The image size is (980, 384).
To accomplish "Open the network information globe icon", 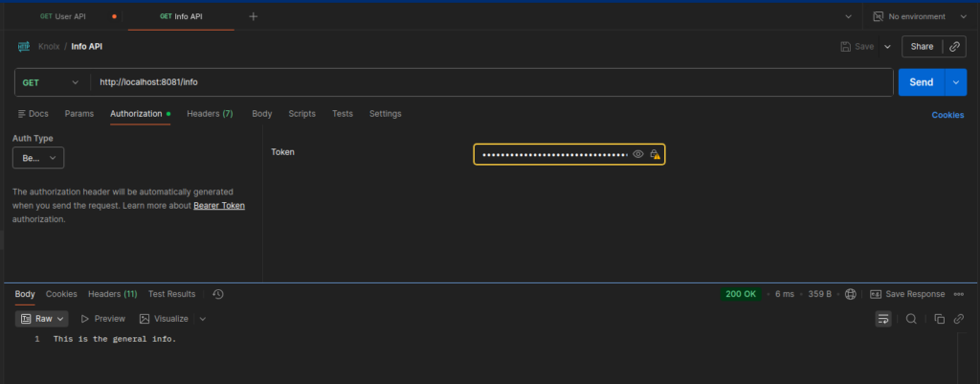I will [850, 294].
